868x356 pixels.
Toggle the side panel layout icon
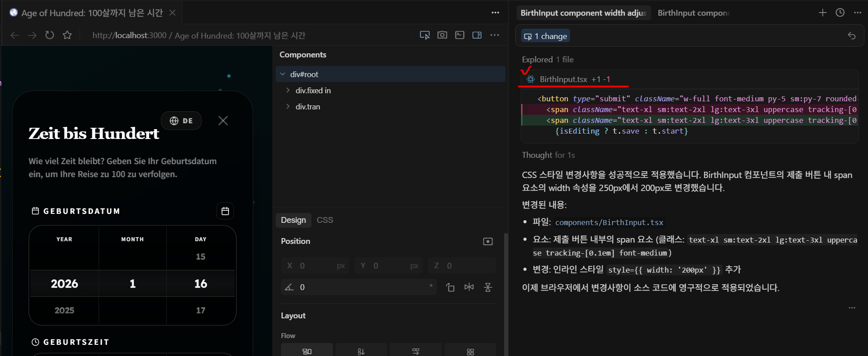point(477,35)
